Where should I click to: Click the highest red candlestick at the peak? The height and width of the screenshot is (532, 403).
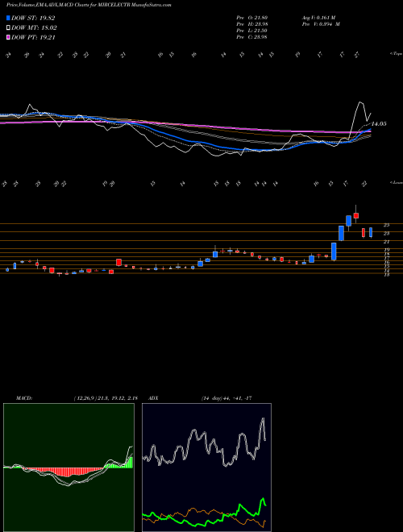(x=355, y=215)
